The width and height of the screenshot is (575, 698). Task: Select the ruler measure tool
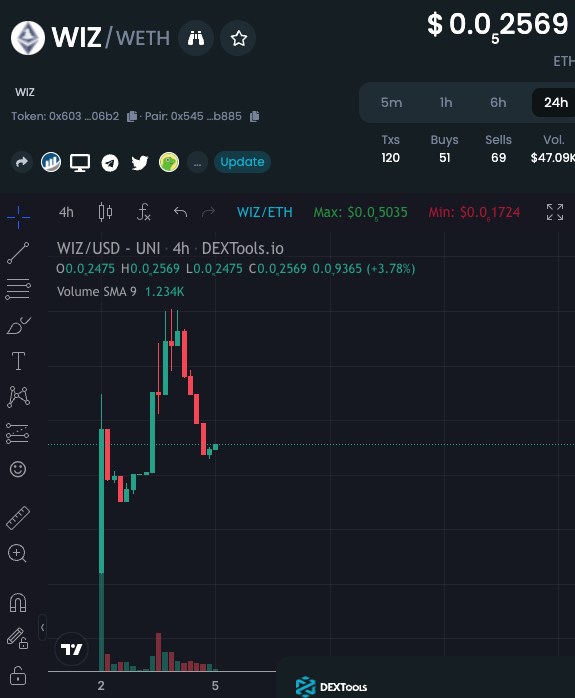[x=18, y=518]
